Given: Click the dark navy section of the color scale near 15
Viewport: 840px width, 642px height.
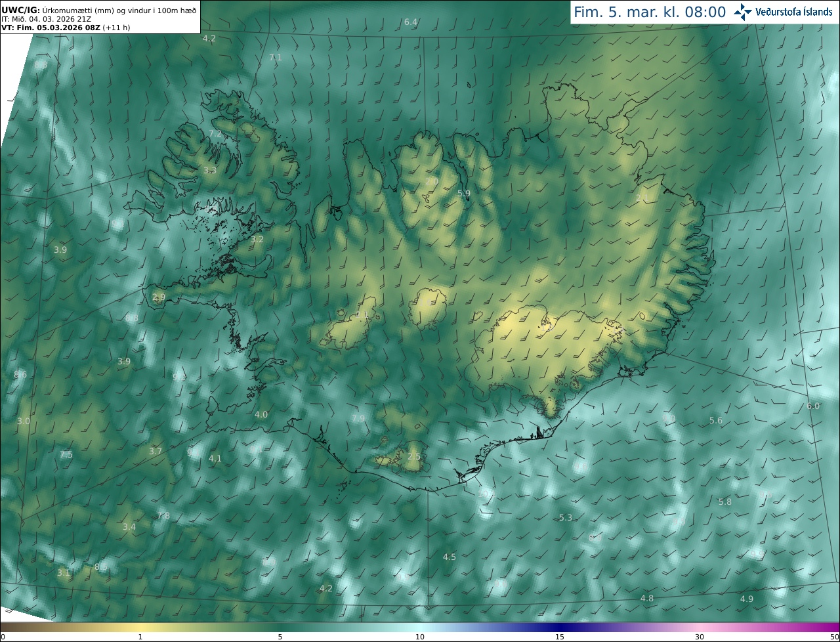Looking at the screenshot, I should [559, 627].
